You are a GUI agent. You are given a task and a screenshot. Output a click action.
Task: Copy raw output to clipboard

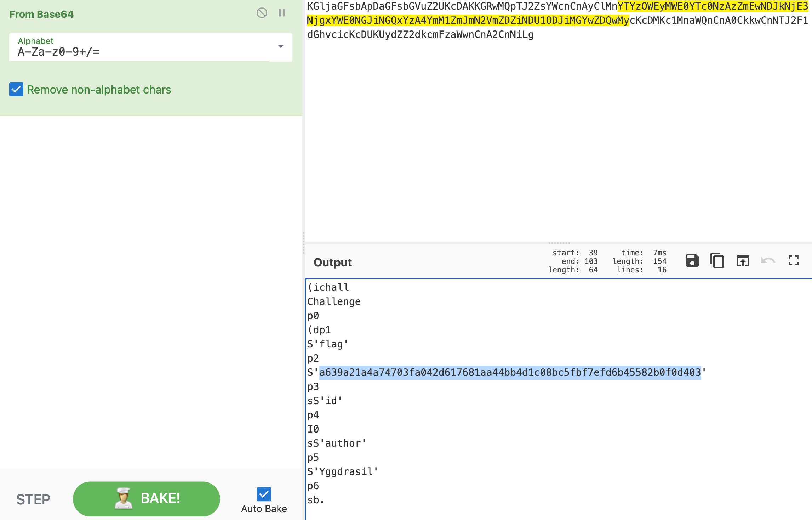coord(717,261)
